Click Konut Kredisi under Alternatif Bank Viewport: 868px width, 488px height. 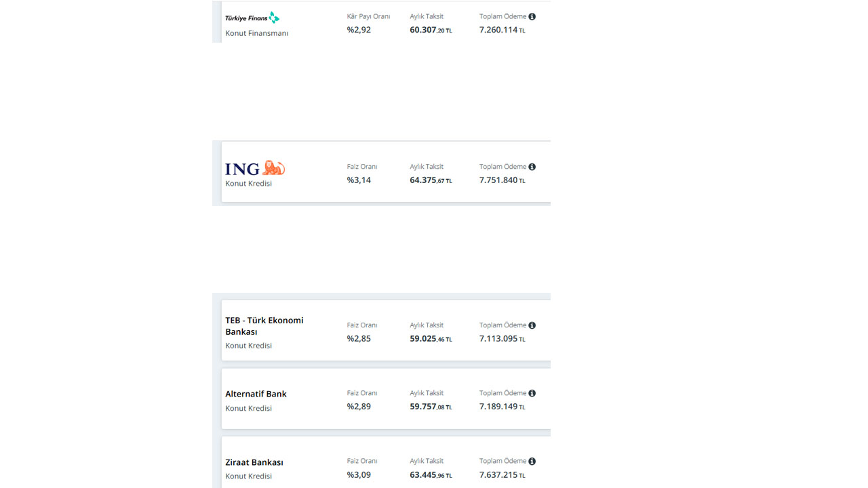pyautogui.click(x=248, y=408)
